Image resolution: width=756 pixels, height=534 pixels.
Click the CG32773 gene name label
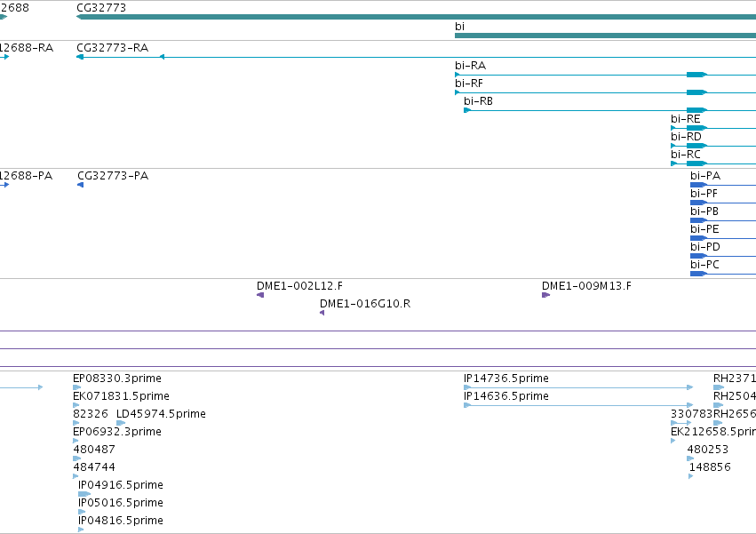[x=101, y=8]
